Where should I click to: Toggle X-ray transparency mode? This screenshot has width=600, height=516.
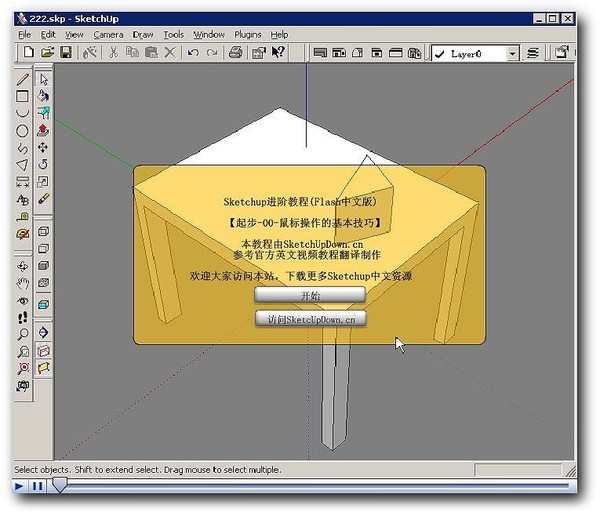[43, 305]
